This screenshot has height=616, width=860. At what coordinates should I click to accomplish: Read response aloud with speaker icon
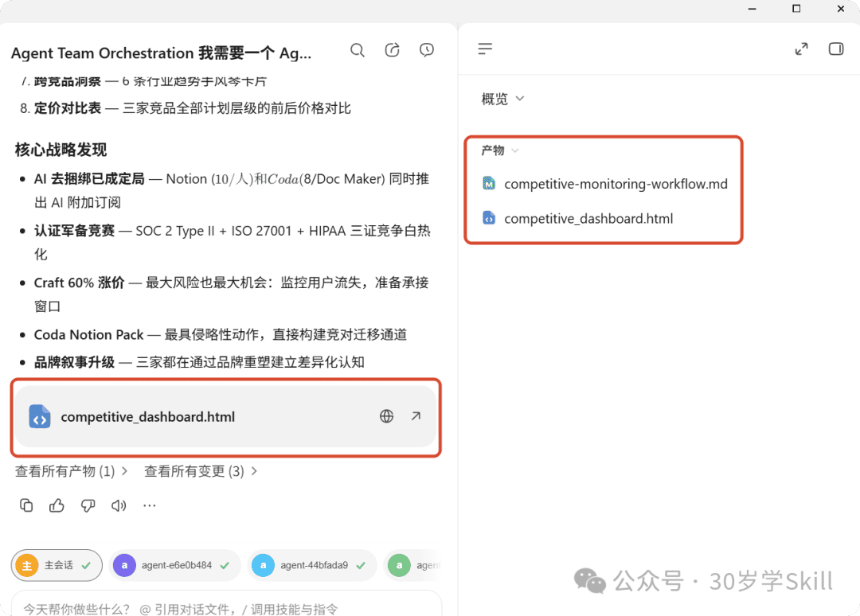119,505
